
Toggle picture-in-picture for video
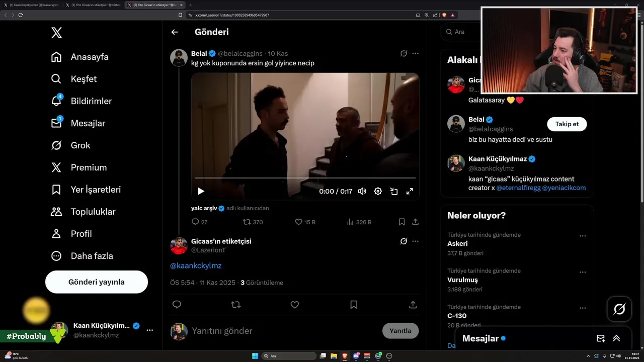[x=394, y=191]
